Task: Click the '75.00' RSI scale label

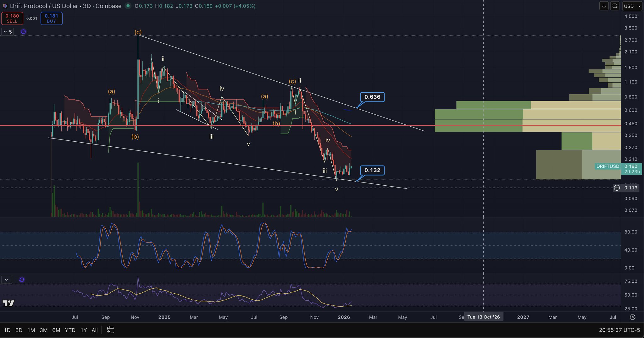Action: pyautogui.click(x=631, y=281)
